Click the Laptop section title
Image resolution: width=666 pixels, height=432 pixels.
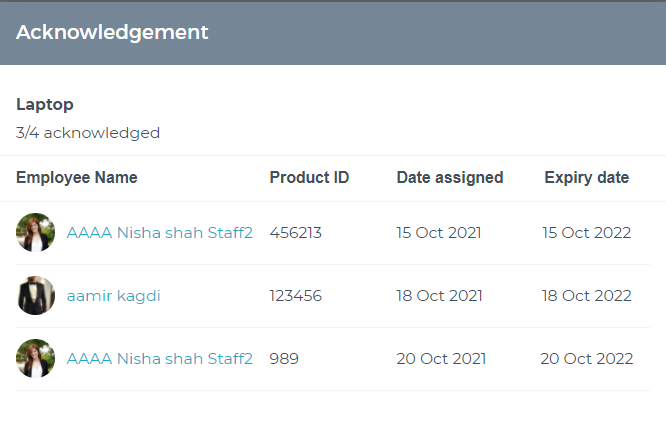45,104
